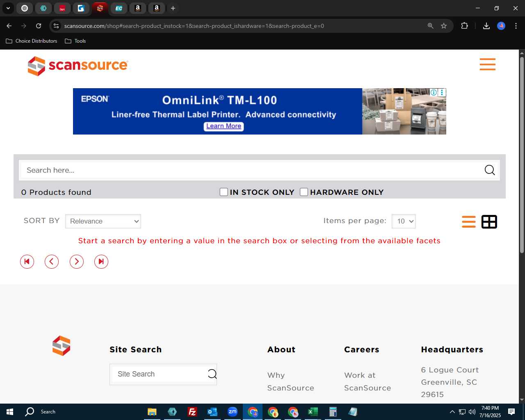This screenshot has width=525, height=420.
Task: Go back in browser history
Action: coord(9,26)
